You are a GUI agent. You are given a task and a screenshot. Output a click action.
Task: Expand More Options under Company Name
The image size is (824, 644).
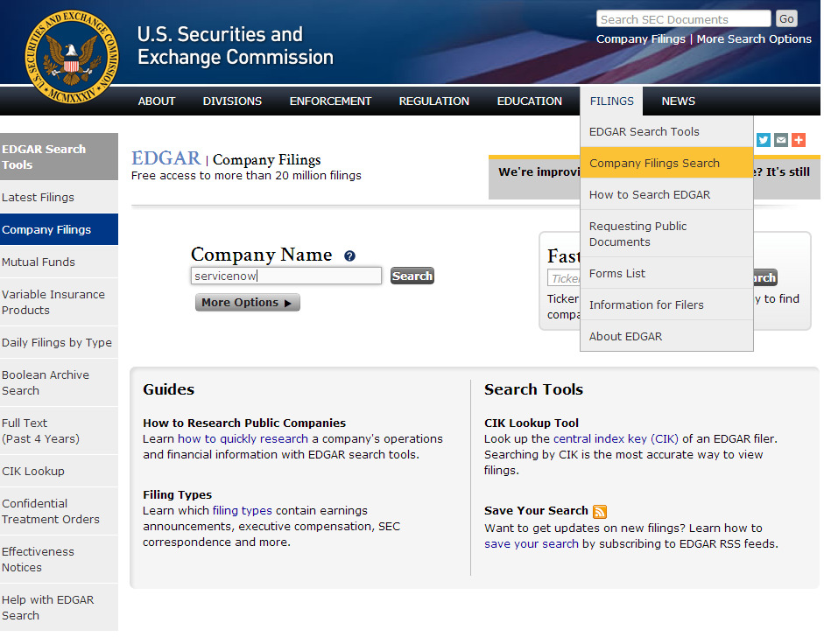point(247,303)
